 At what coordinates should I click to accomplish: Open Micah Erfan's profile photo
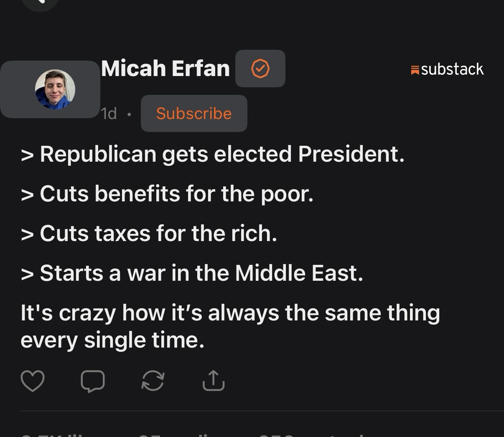[x=55, y=89]
